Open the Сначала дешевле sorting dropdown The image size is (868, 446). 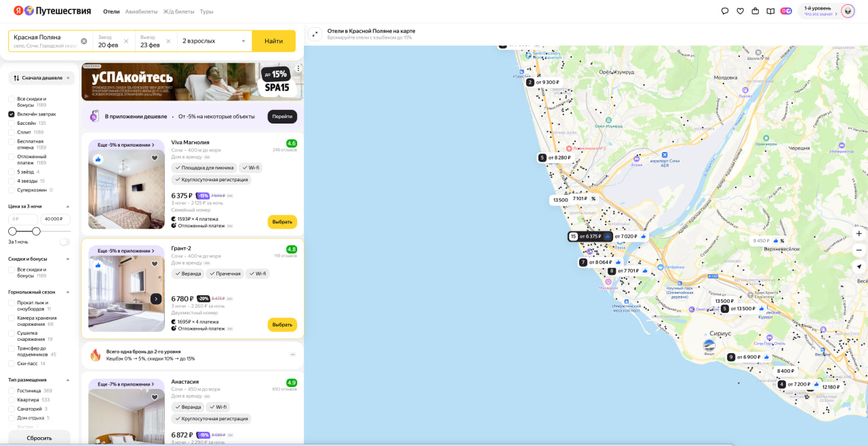click(x=41, y=78)
